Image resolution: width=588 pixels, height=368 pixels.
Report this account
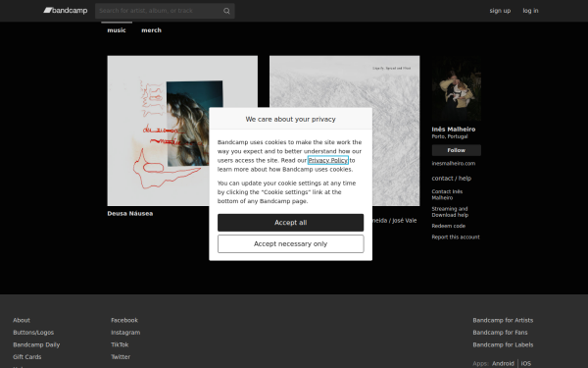(x=456, y=237)
